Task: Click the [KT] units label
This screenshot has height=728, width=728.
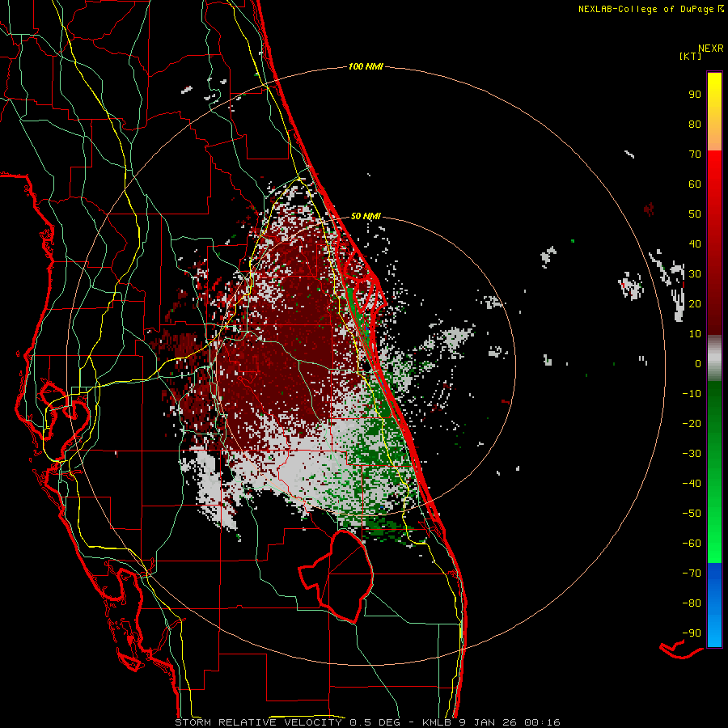Action: 690,56
